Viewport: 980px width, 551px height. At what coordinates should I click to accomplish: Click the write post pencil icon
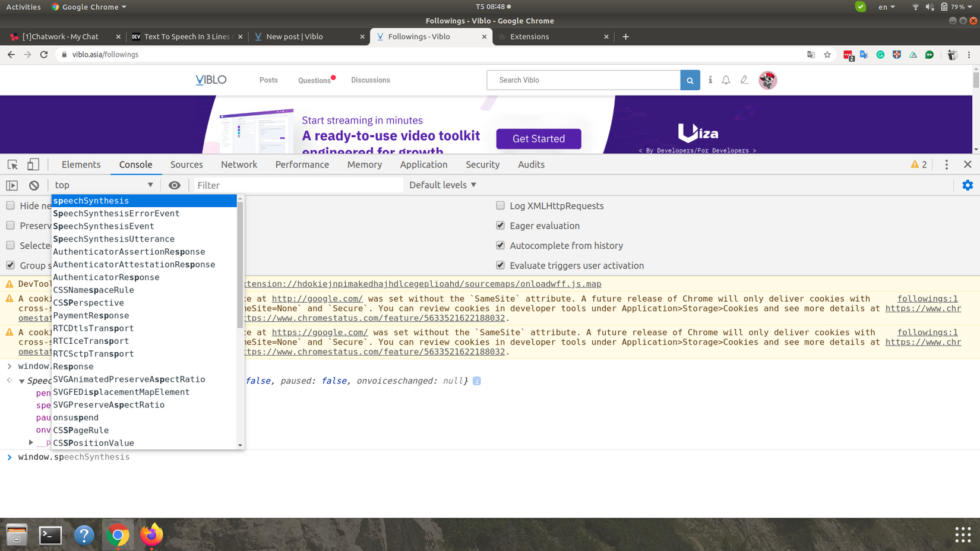tap(745, 80)
